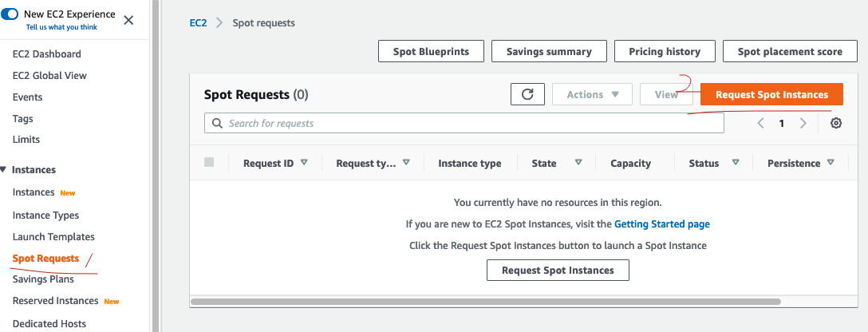Open the Tell us what you think link

pos(61,27)
